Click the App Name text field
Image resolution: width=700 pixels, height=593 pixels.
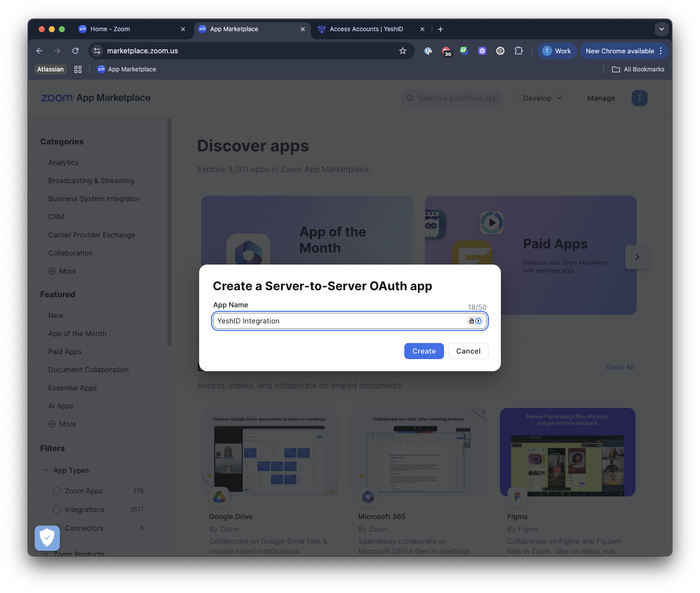coord(350,321)
